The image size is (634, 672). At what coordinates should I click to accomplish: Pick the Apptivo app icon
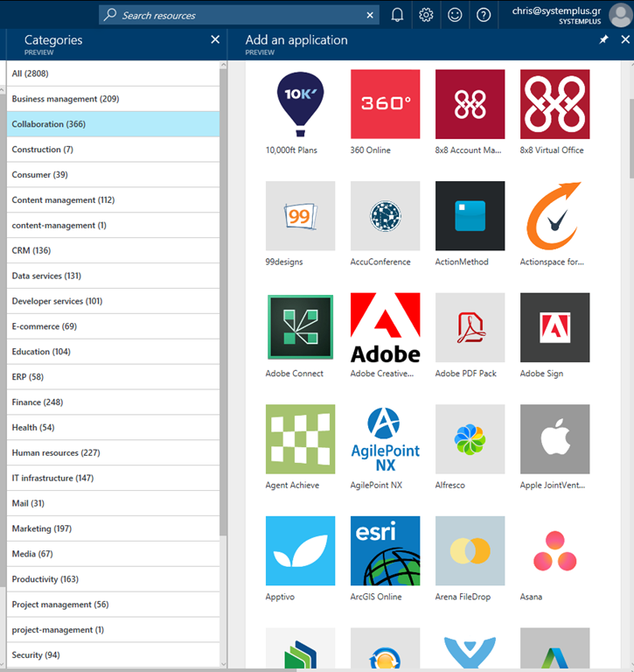click(300, 550)
